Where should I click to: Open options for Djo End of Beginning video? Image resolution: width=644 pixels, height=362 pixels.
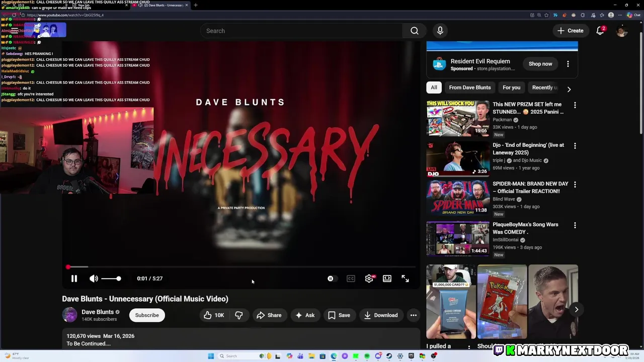click(x=575, y=146)
